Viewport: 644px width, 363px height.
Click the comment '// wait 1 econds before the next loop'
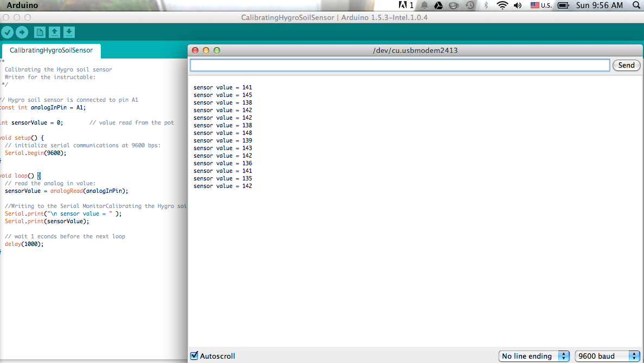coord(65,237)
